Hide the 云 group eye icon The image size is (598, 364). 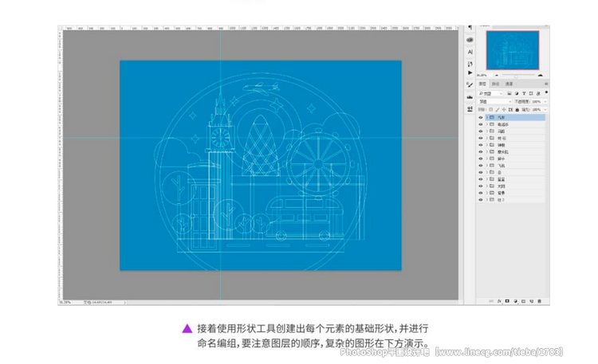pos(481,172)
